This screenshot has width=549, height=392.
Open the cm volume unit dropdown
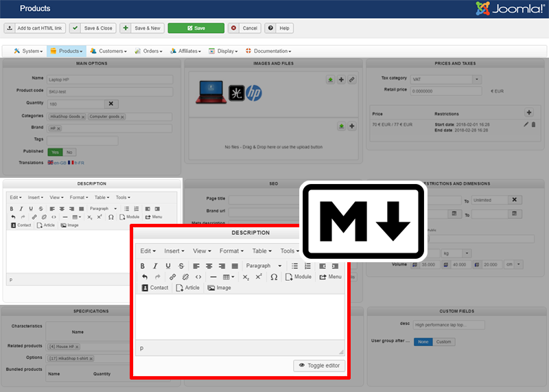513,264
